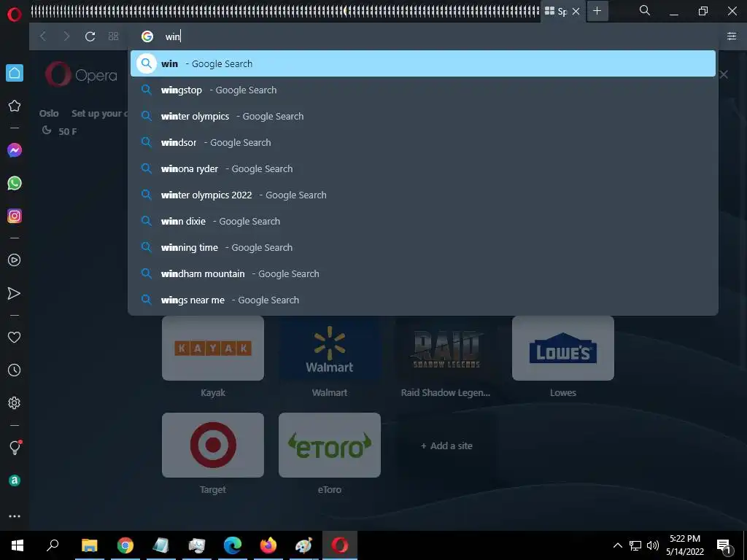This screenshot has width=747, height=560.
Task: Open Windows Start menu
Action: click(x=18, y=545)
